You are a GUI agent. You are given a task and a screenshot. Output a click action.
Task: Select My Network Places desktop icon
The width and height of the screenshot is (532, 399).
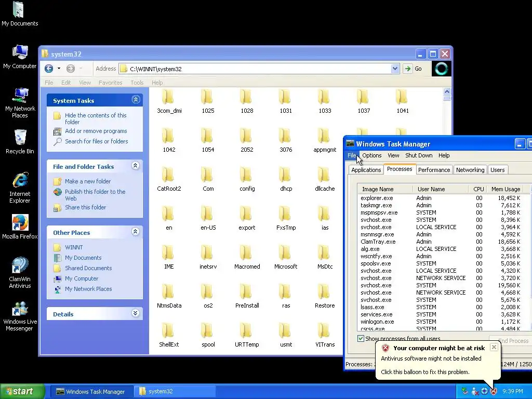tap(20, 103)
